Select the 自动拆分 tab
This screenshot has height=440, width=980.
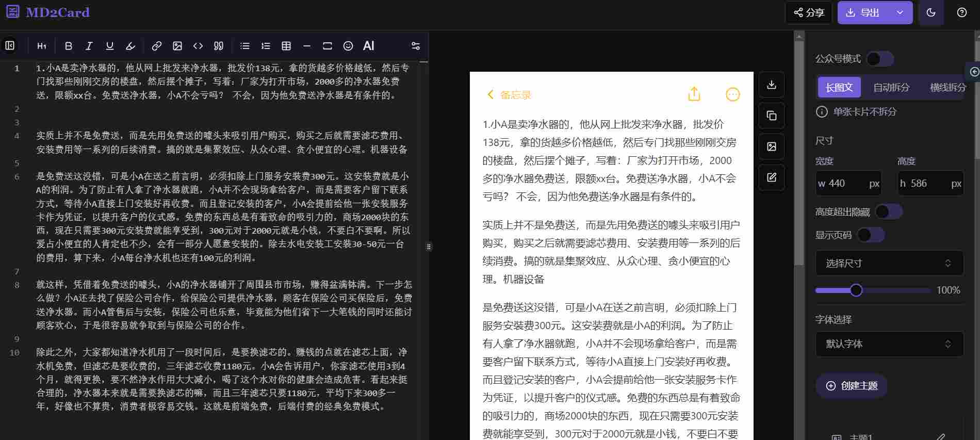(x=891, y=87)
